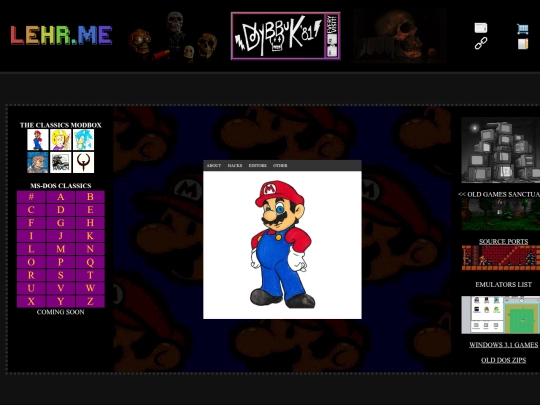Select letter D in MS-DOS classics

[x=61, y=210]
